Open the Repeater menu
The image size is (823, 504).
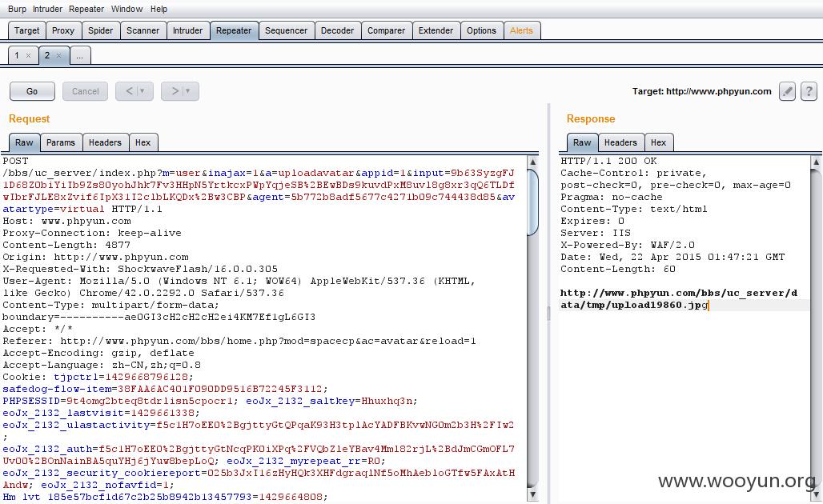pos(86,9)
